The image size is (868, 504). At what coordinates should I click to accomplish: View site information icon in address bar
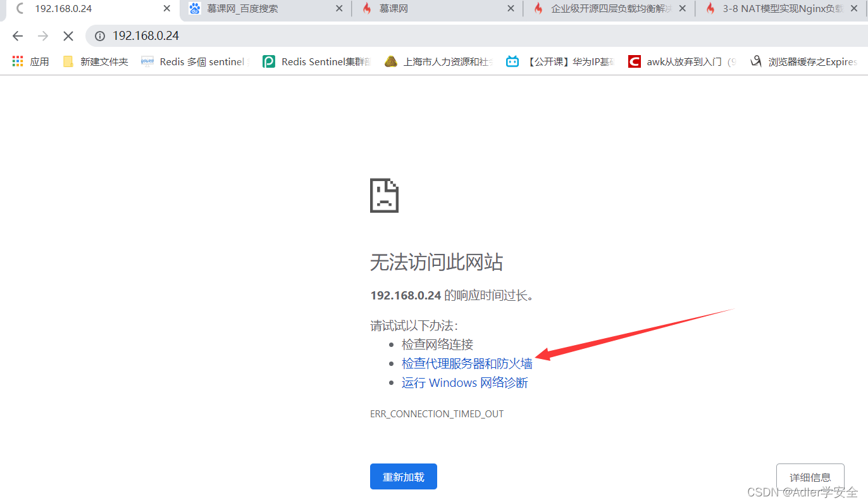click(x=100, y=36)
